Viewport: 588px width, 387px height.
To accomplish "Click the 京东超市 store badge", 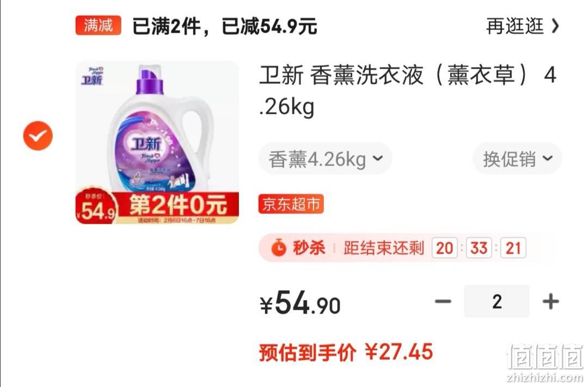I will 291,204.
